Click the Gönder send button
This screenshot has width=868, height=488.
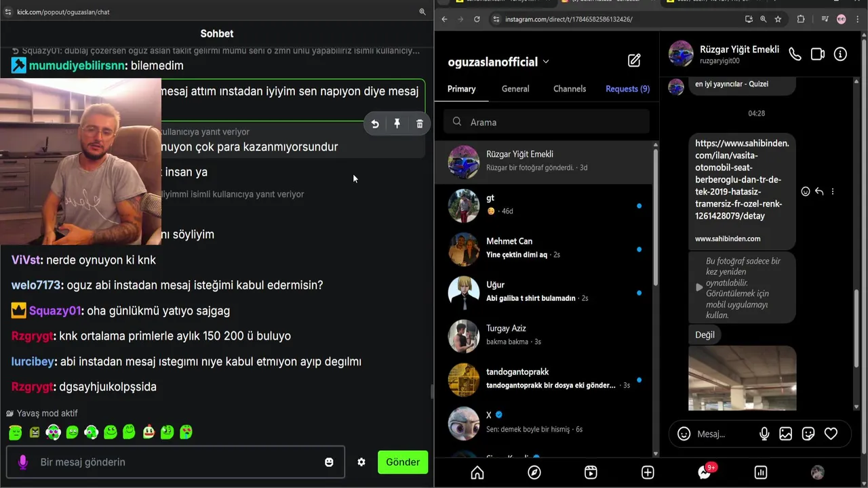tap(403, 462)
